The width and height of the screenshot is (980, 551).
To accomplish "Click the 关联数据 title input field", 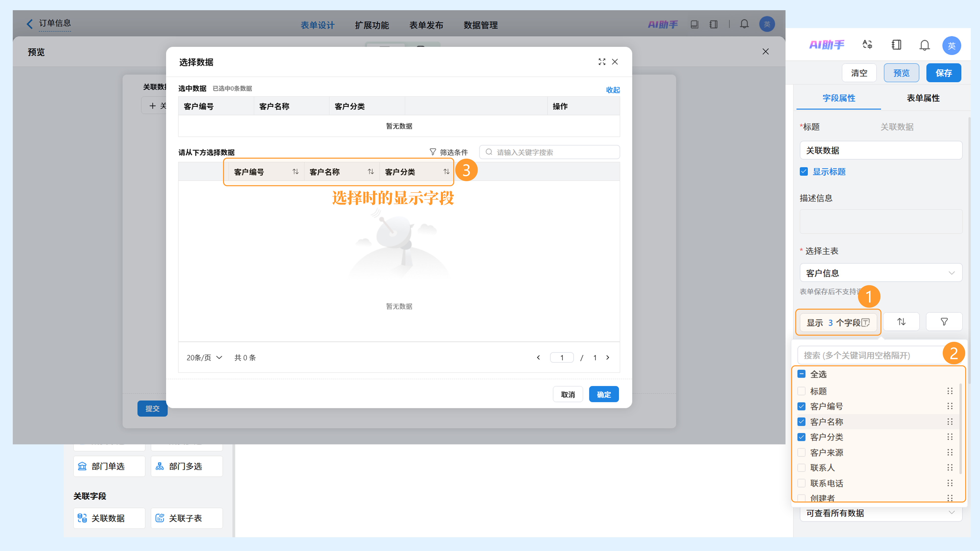I will click(x=881, y=150).
